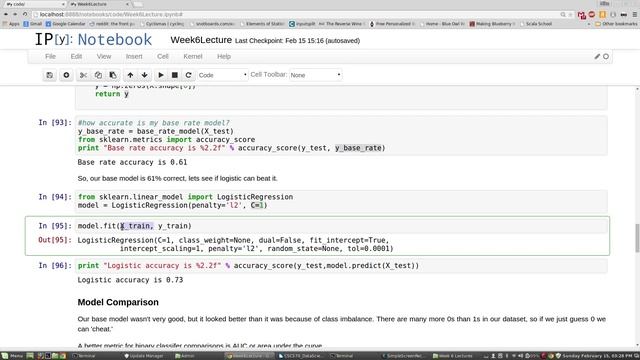Open the Update Manager taskbar item
Image resolution: width=640 pixels, height=360 pixels.
click(x=144, y=356)
